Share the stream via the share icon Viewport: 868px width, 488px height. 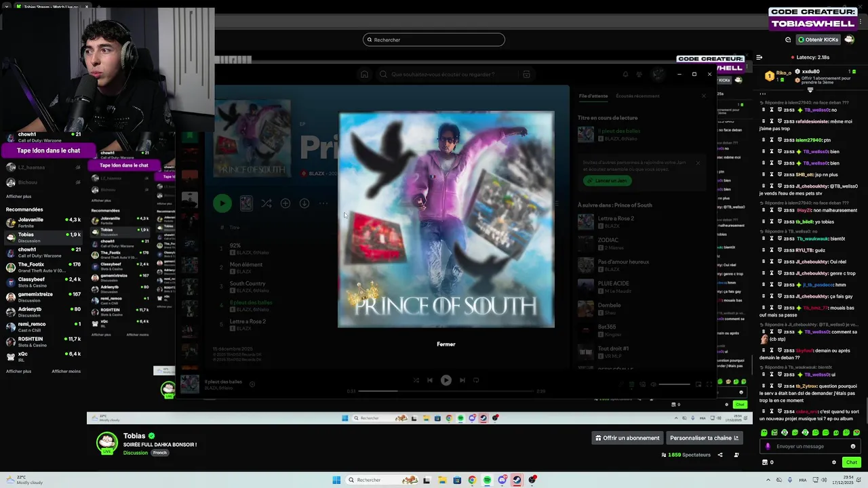click(x=720, y=455)
